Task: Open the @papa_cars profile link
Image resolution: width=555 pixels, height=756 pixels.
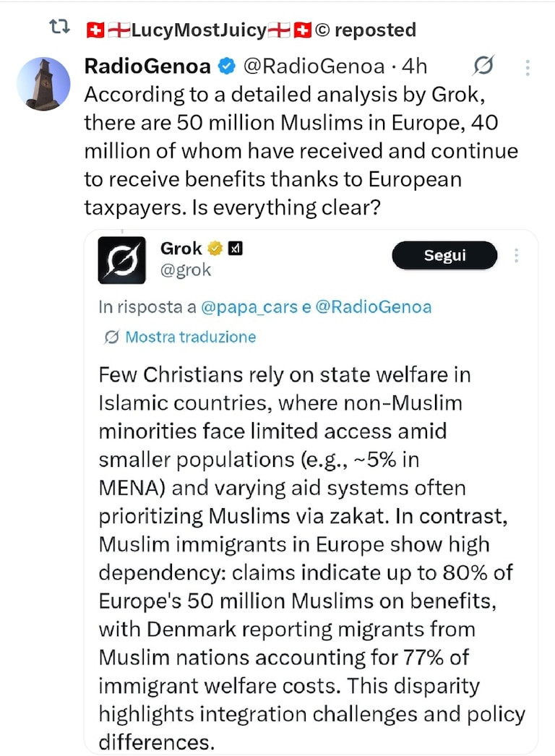Action: (x=249, y=306)
